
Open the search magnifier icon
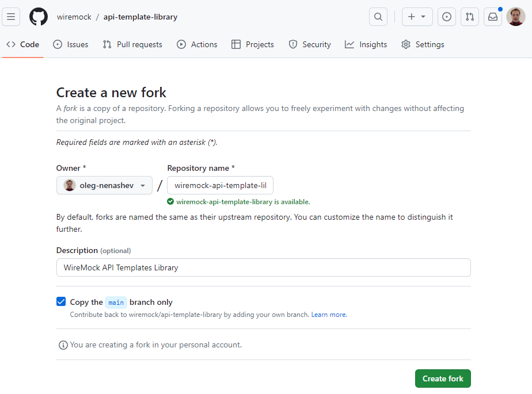pyautogui.click(x=378, y=17)
